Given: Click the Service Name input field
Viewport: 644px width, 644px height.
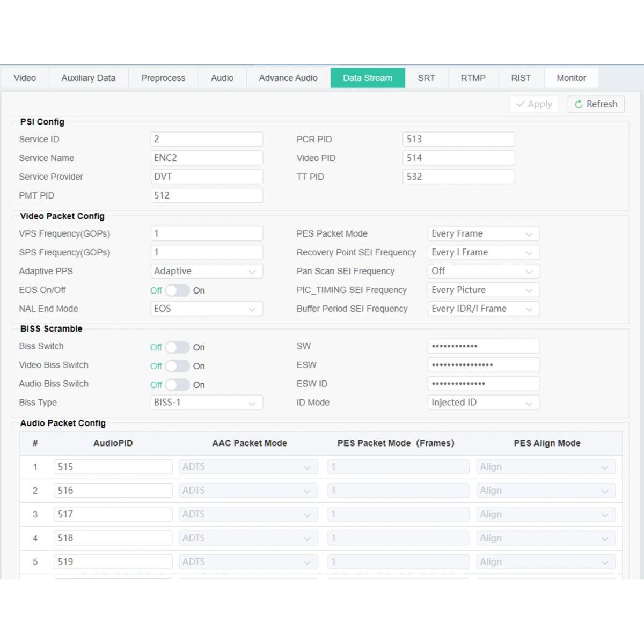Looking at the screenshot, I should tap(207, 158).
